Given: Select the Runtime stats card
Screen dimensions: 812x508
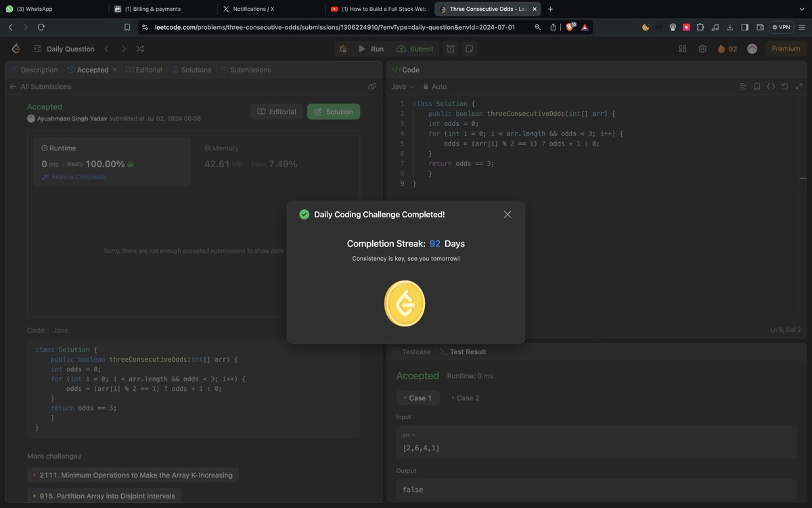Looking at the screenshot, I should point(112,161).
